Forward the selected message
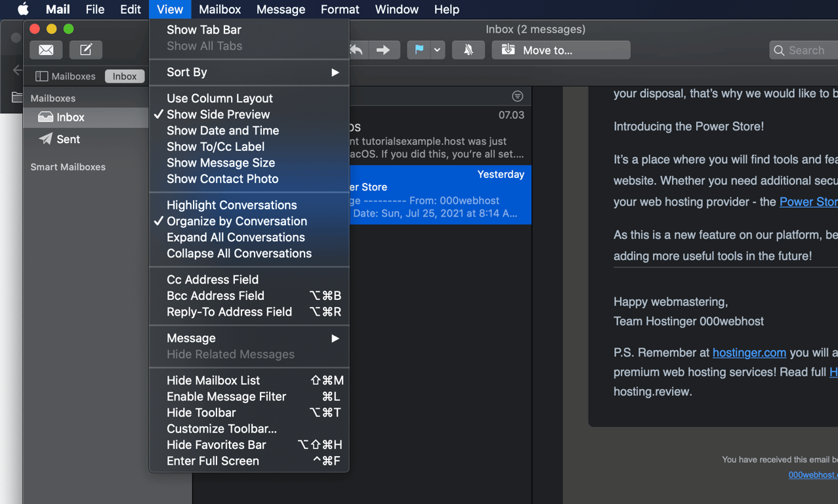 pyautogui.click(x=385, y=50)
